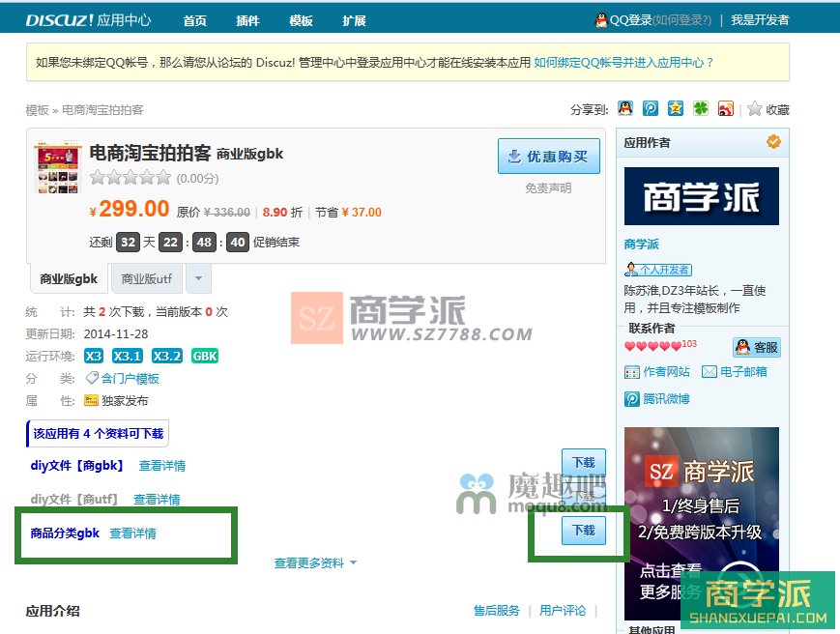Click diy文件【商utf】 file name

[x=74, y=500]
